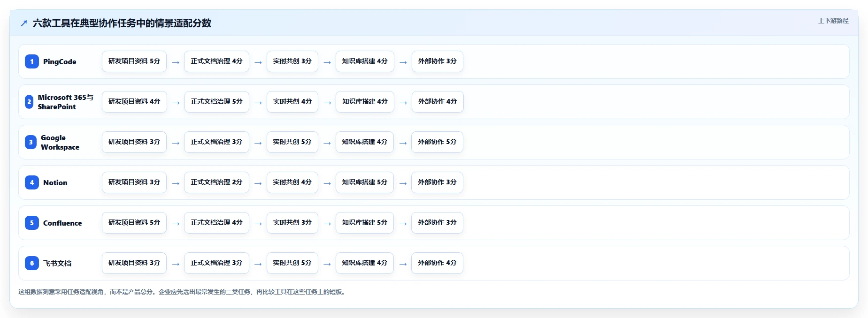Select PingCode's 知识库搭建 4分 chip
868x318 pixels.
coord(365,61)
